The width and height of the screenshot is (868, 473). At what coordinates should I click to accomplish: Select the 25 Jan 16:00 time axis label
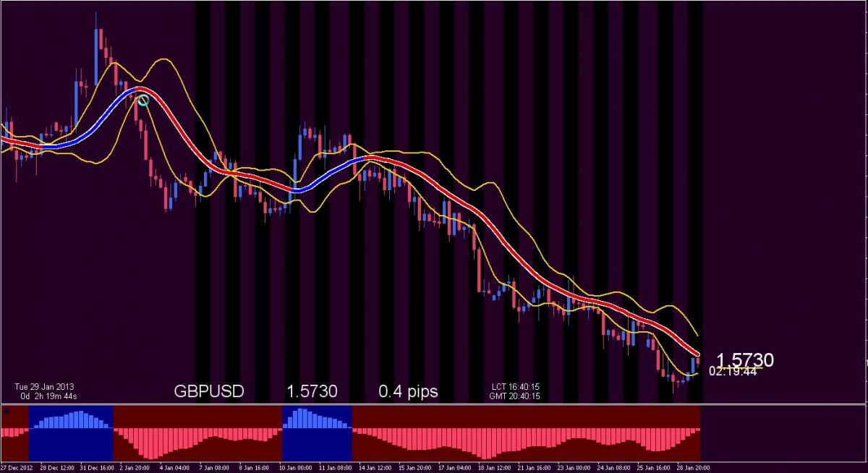(654, 468)
